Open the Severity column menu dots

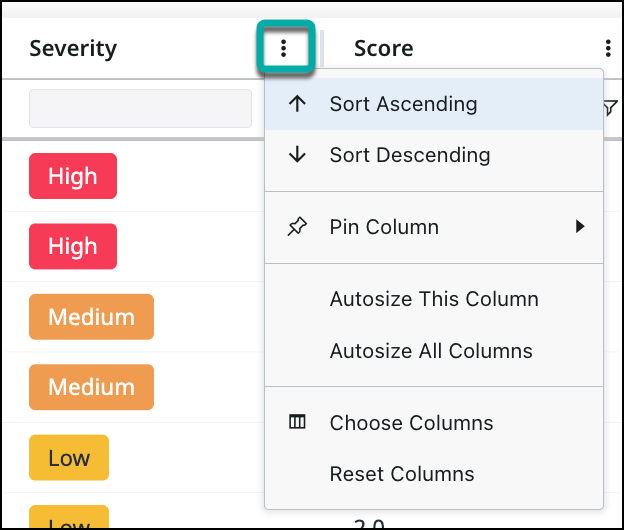(x=283, y=48)
